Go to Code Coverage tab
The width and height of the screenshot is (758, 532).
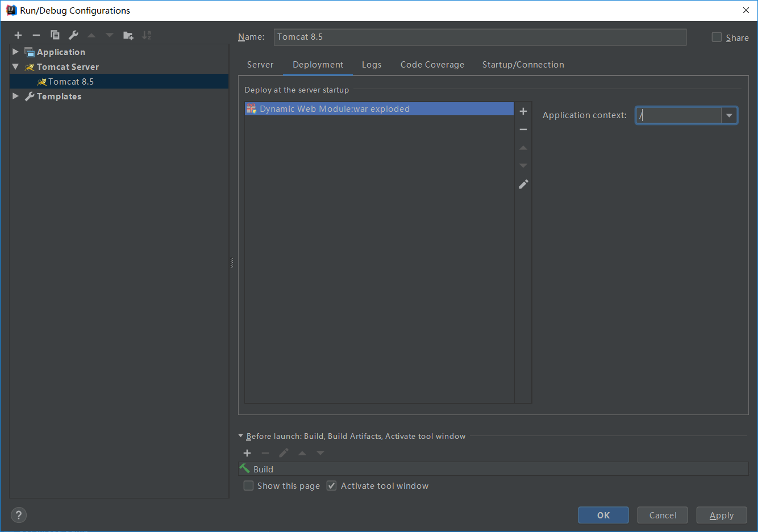[432, 65]
